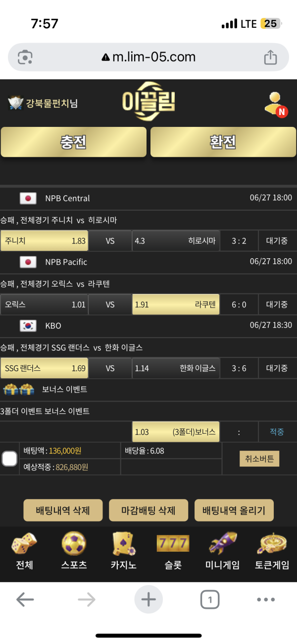The height and width of the screenshot is (644, 297).
Task: Open the rocket 미니게임 icon
Action: [222, 544]
